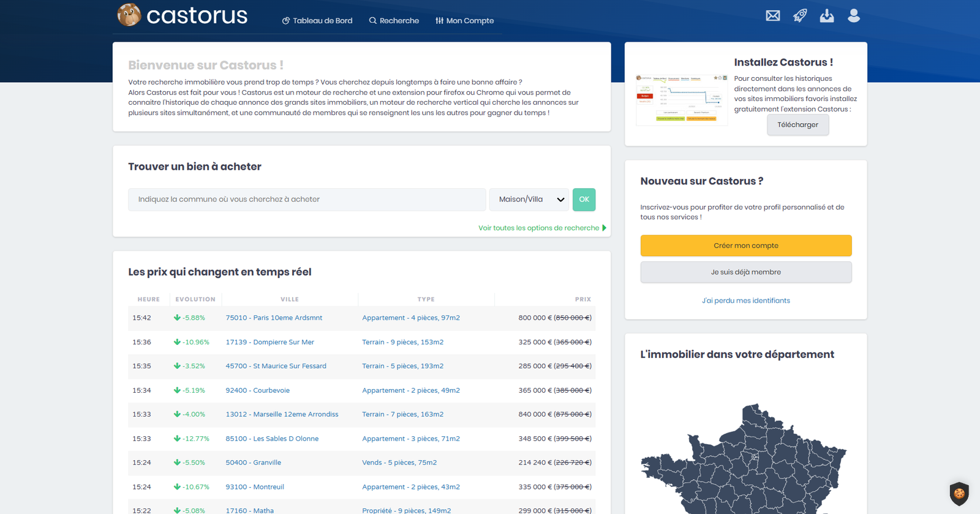
Task: Click the Castorus beaver logo
Action: tap(129, 15)
